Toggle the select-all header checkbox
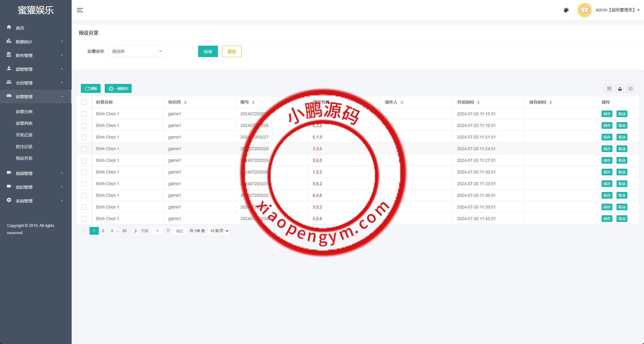This screenshot has width=644, height=344. 84,102
